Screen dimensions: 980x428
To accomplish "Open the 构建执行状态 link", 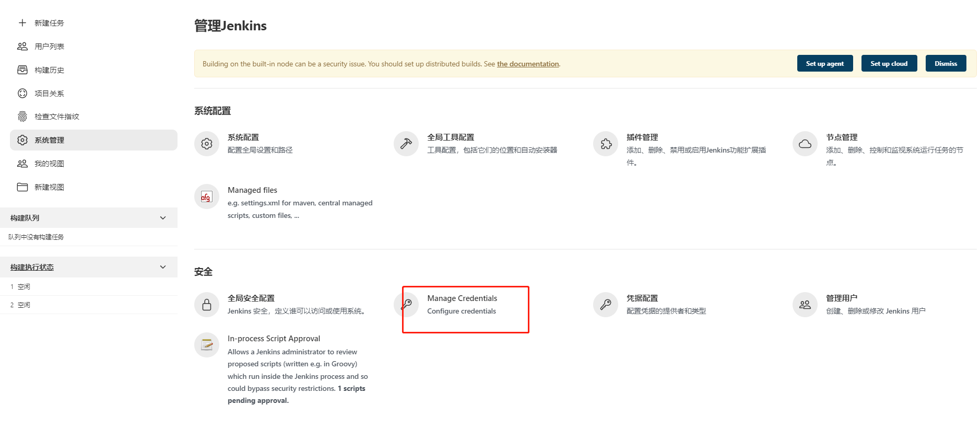I will (32, 267).
